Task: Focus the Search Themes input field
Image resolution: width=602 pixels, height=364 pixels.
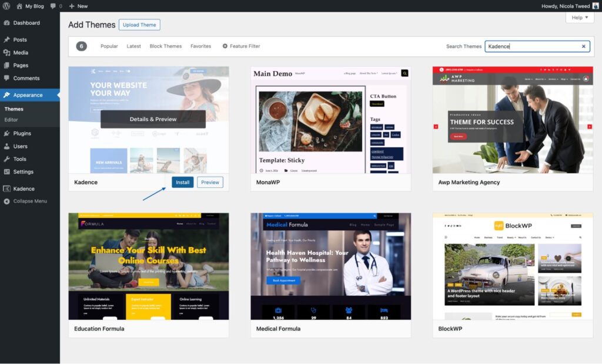Action: (532, 46)
